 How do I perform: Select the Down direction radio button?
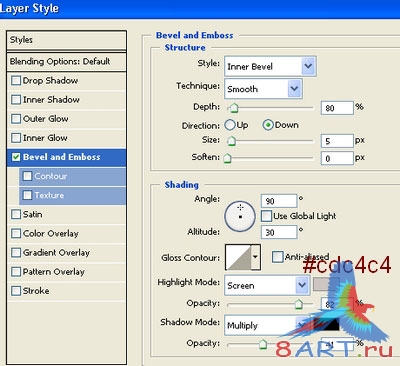coord(268,125)
